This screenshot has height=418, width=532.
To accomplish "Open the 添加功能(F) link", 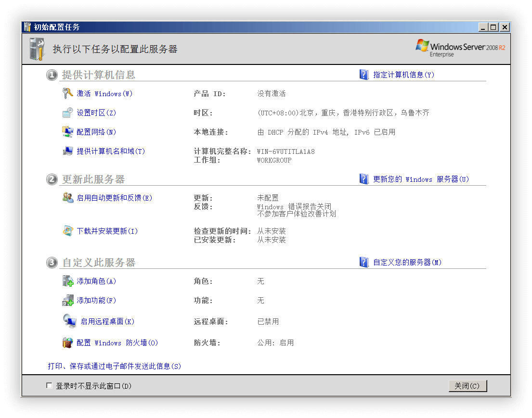I will click(96, 301).
